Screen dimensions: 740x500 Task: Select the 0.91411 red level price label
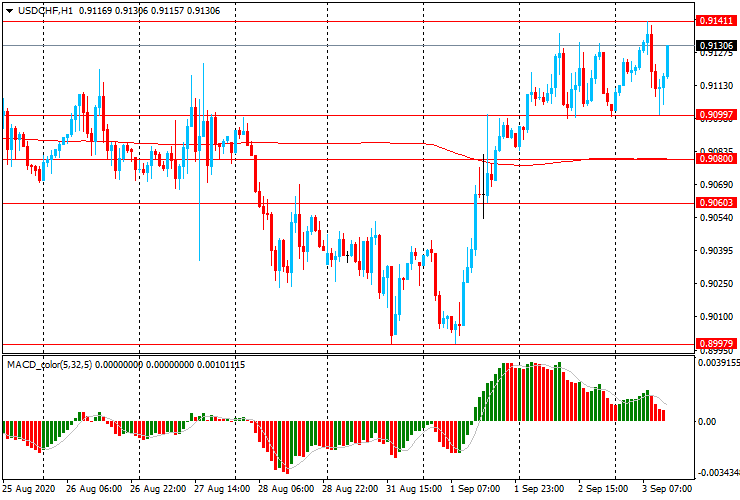click(716, 21)
